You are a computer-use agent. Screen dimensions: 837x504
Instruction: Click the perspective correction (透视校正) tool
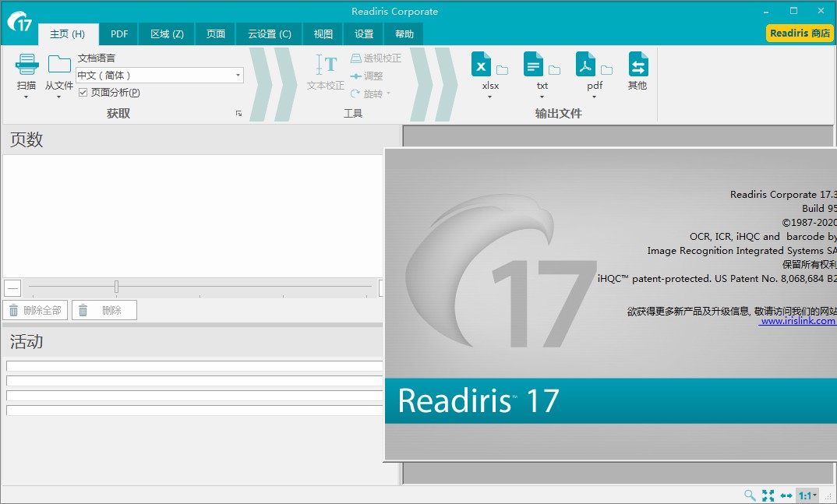click(x=376, y=58)
